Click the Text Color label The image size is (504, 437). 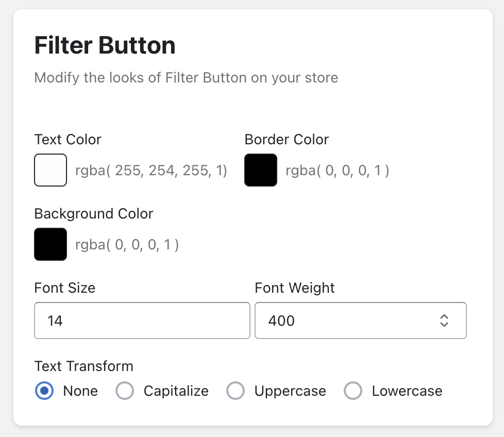click(68, 140)
